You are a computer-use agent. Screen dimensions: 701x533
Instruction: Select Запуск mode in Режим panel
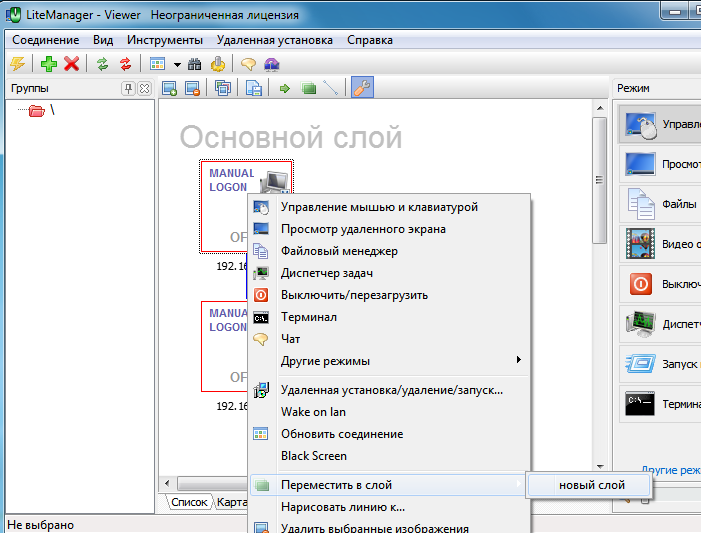(660, 364)
